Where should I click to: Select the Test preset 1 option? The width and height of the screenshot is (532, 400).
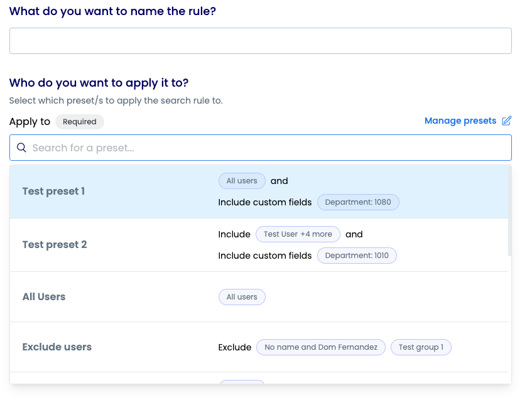click(x=259, y=192)
